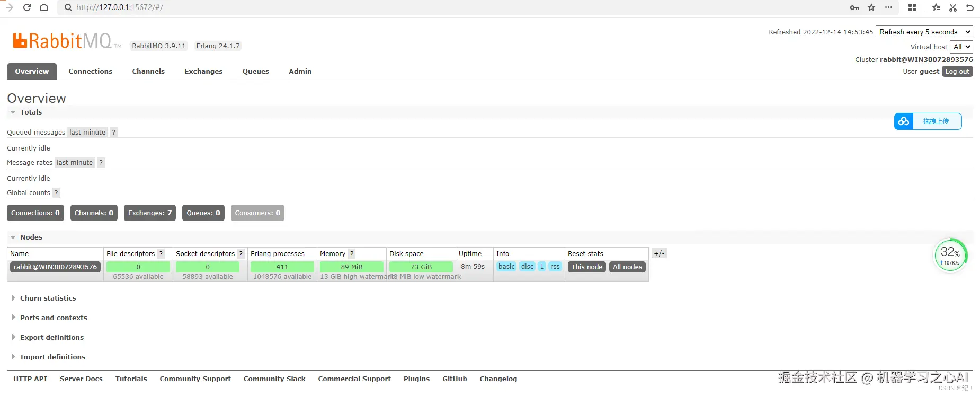Image resolution: width=980 pixels, height=396 pixels.
Task: Click the disc info tag
Action: [x=528, y=267]
